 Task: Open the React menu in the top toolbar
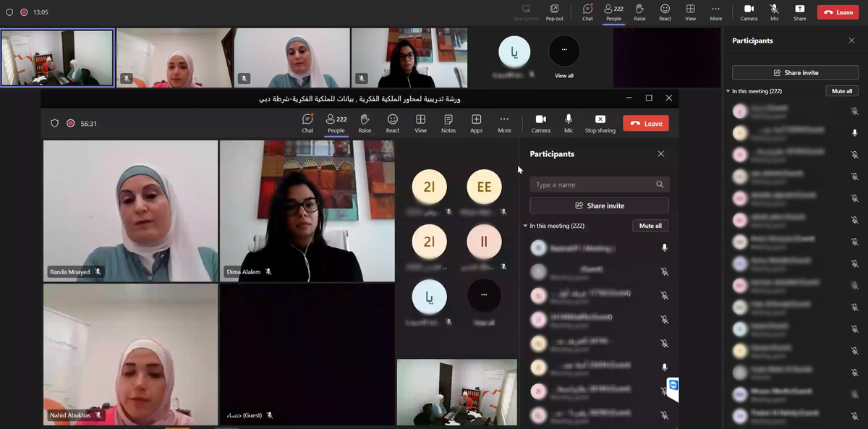(x=665, y=12)
